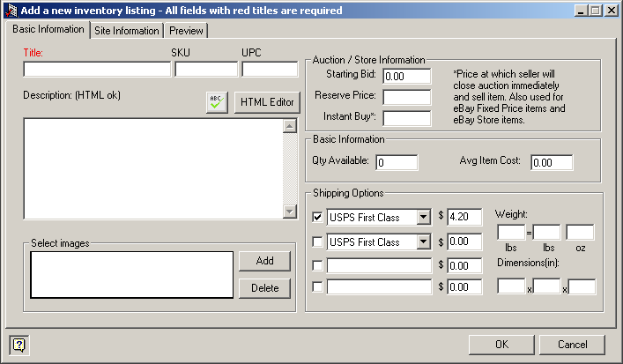
Task: Click the application icon in title bar
Action: coord(10,11)
